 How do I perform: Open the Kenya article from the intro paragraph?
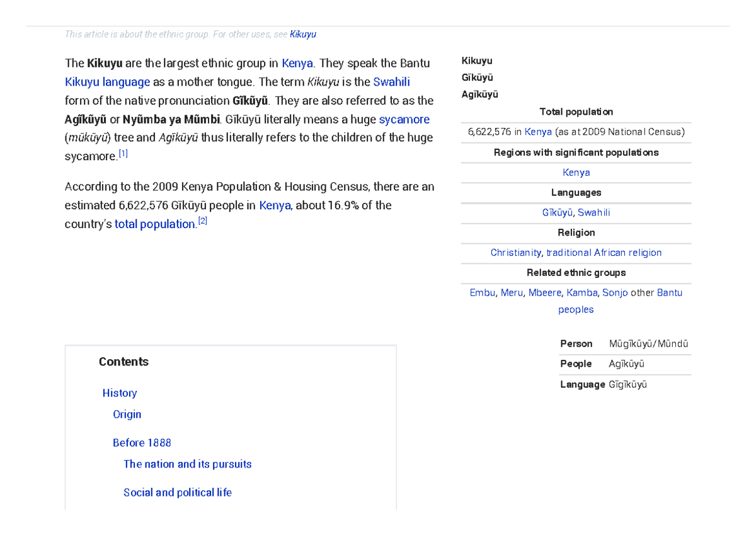[297, 63]
